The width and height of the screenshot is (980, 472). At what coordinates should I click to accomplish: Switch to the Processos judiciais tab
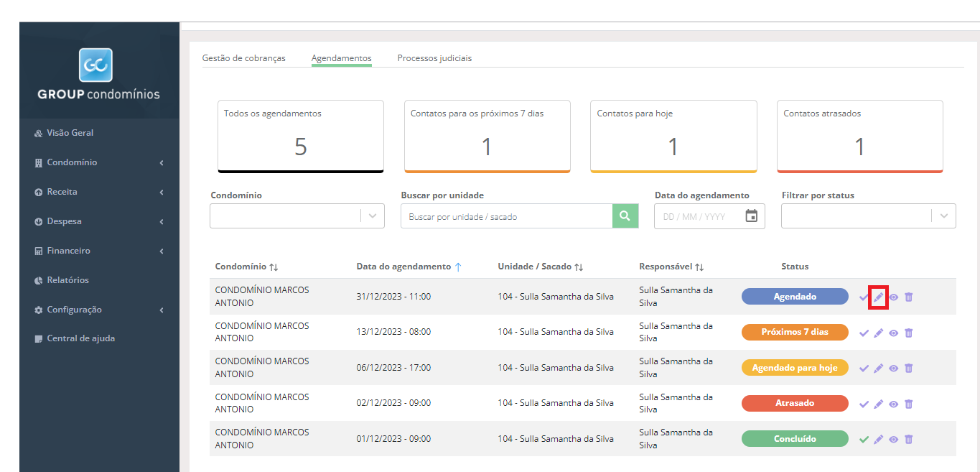pyautogui.click(x=434, y=58)
